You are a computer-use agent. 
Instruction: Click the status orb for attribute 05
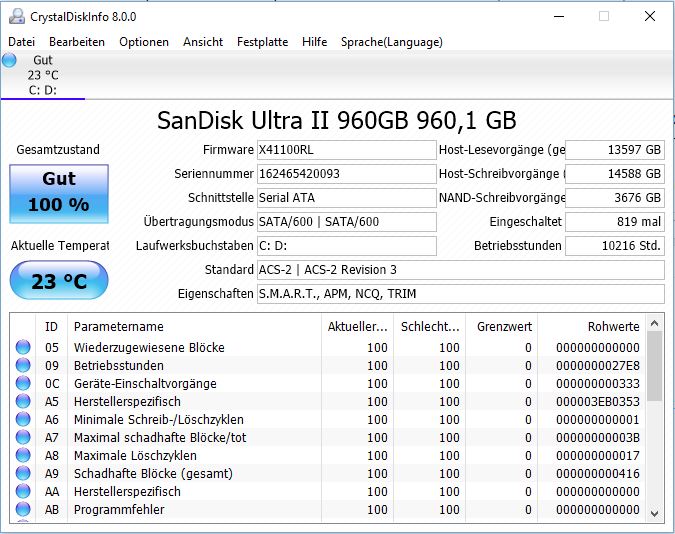tap(23, 347)
